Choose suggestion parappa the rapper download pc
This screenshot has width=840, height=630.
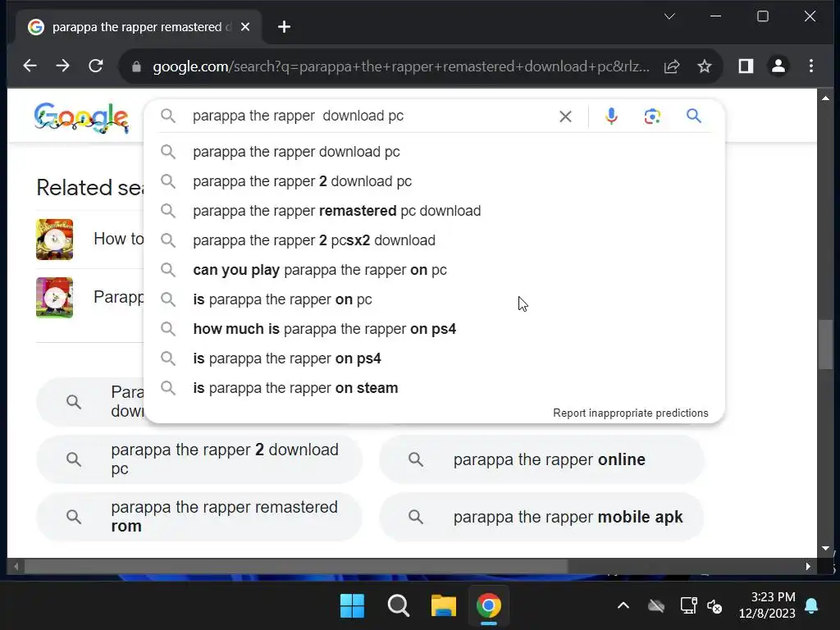click(x=435, y=152)
